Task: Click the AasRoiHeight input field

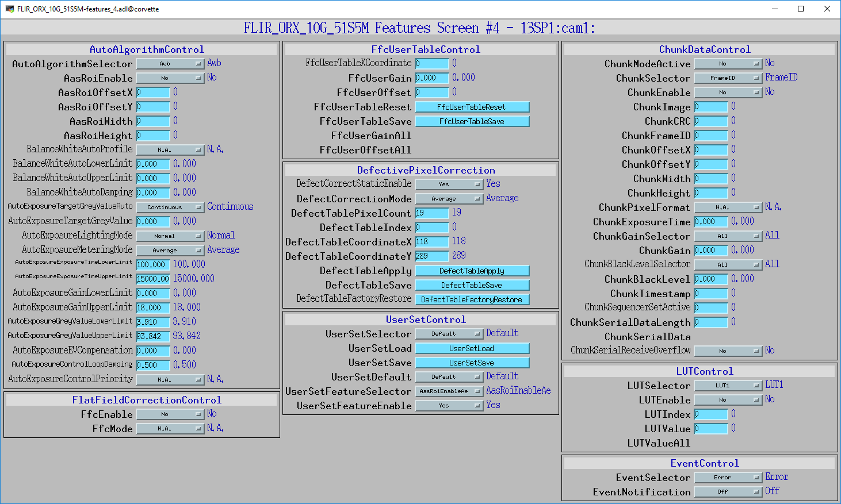Action: (x=153, y=136)
